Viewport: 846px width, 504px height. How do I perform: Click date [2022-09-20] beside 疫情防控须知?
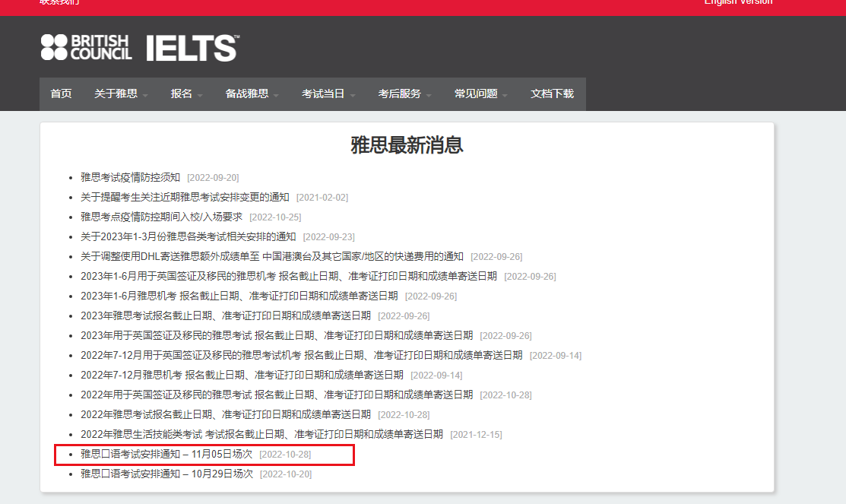click(213, 178)
